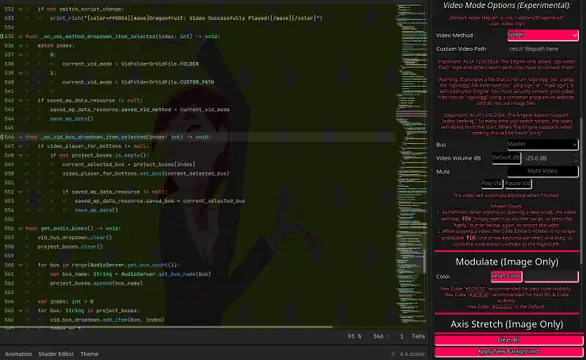586x360 pixels.
Task: Open the Animation bottom panel tab
Action: 18,354
